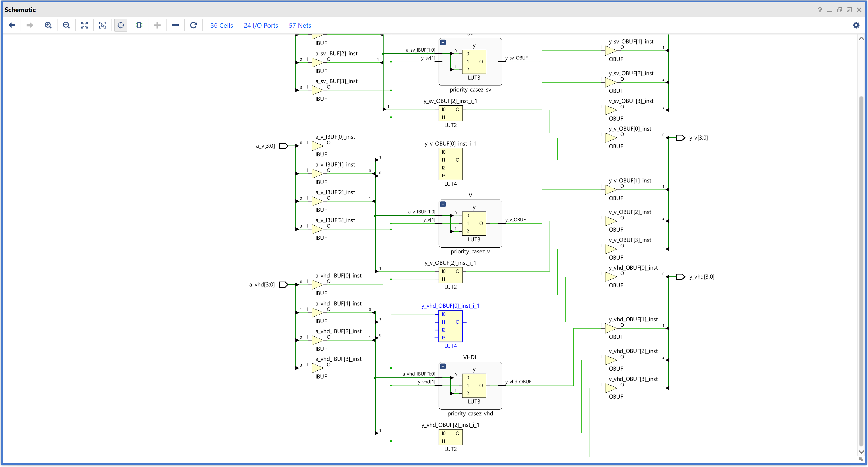868x467 pixels.
Task: Click the plus expand toolbar icon
Action: tap(157, 25)
